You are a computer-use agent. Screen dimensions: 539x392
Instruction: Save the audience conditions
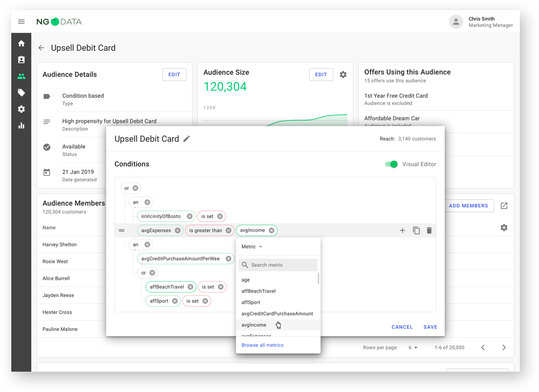tap(430, 326)
